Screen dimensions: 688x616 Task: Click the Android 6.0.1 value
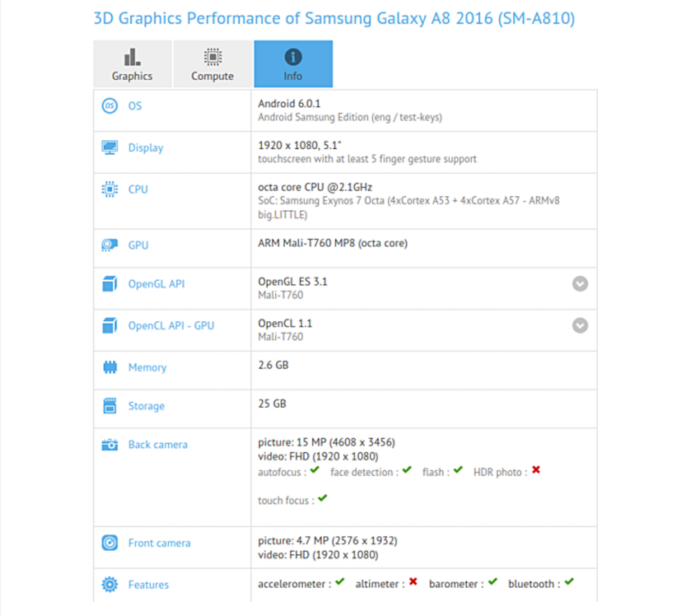click(289, 104)
